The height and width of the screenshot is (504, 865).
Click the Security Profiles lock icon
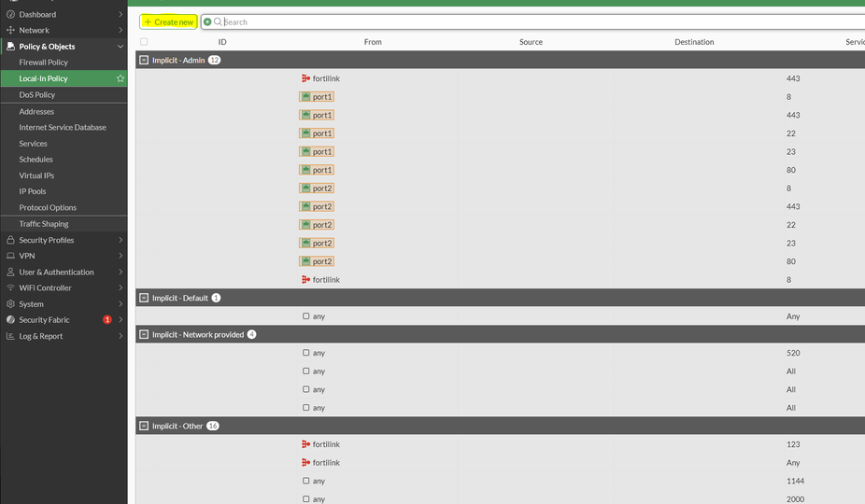(10, 240)
